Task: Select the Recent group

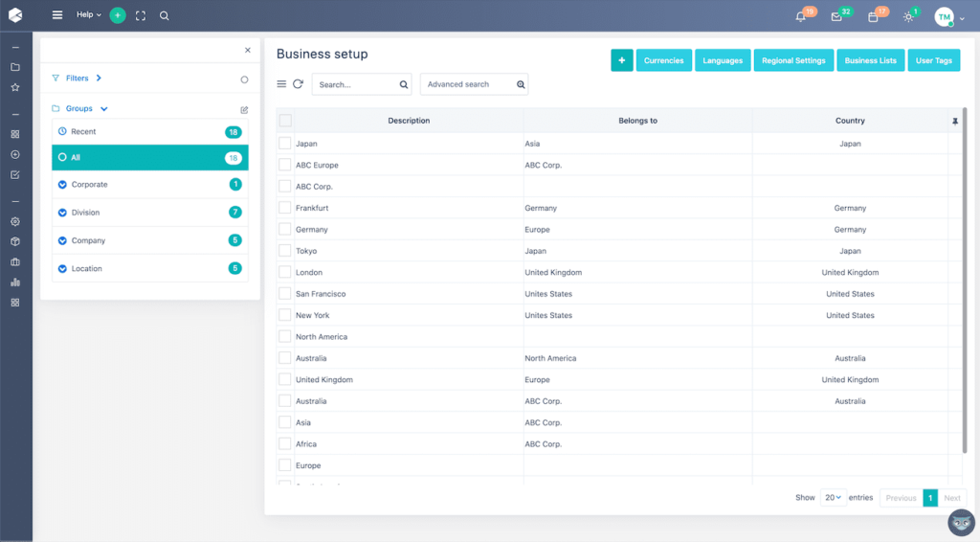Action: (150, 132)
